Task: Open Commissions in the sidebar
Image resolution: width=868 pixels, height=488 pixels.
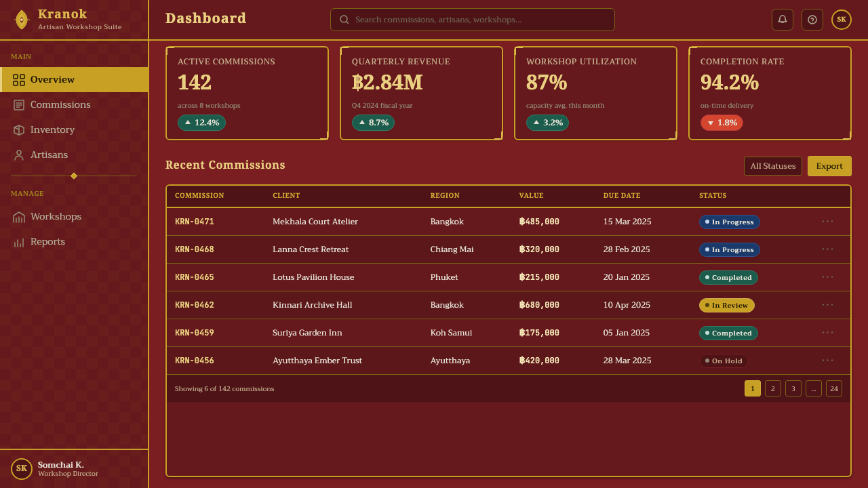Action: tap(74, 105)
